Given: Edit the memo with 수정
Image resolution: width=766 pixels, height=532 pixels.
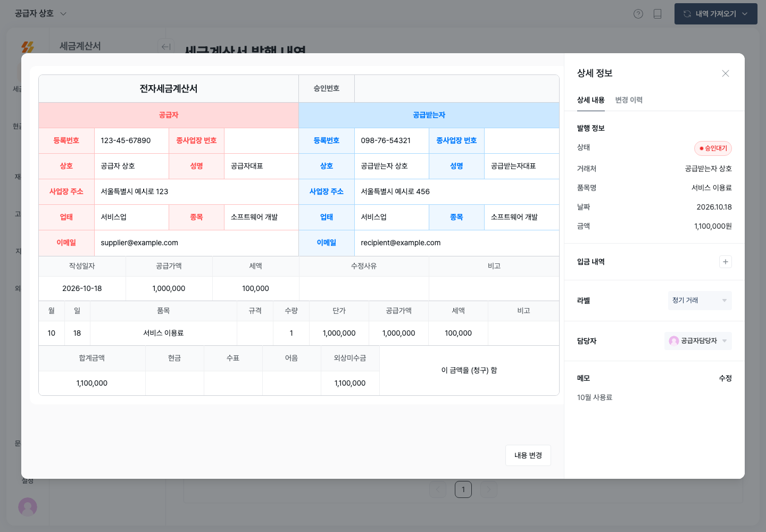Looking at the screenshot, I should tap(726, 378).
